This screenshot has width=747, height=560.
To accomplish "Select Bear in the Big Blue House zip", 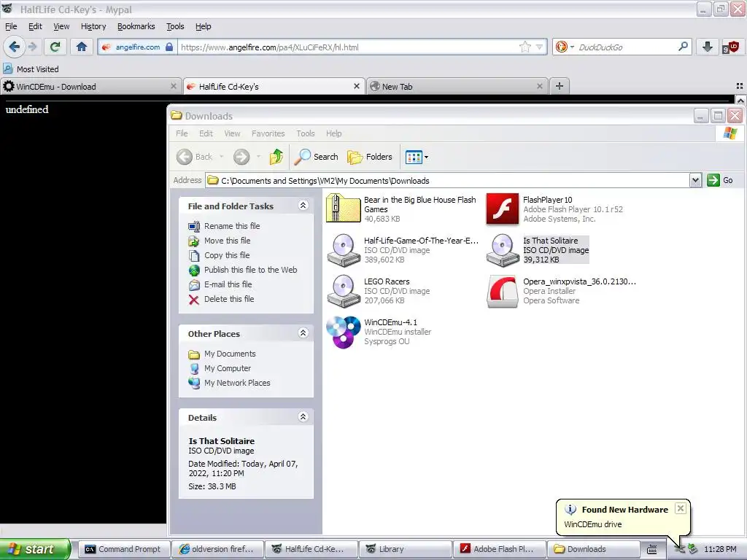I will click(x=402, y=209).
